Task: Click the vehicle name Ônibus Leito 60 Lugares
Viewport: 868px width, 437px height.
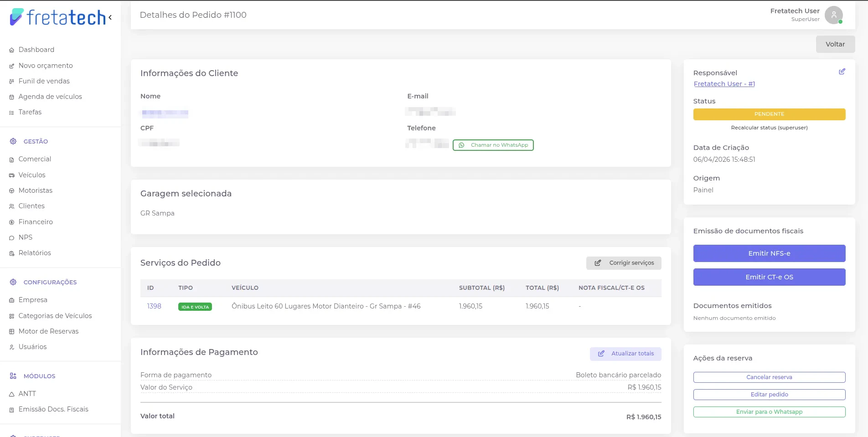Action: pyautogui.click(x=326, y=306)
